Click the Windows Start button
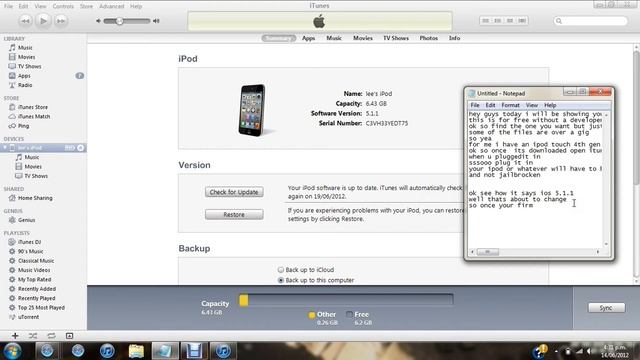Image resolution: width=640 pixels, height=360 pixels. pyautogui.click(x=12, y=351)
